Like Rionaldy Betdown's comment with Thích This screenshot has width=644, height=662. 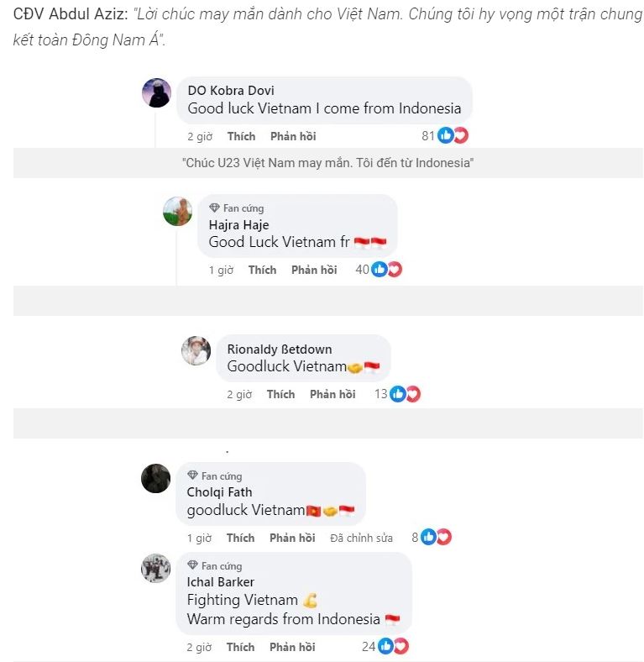pos(280,394)
